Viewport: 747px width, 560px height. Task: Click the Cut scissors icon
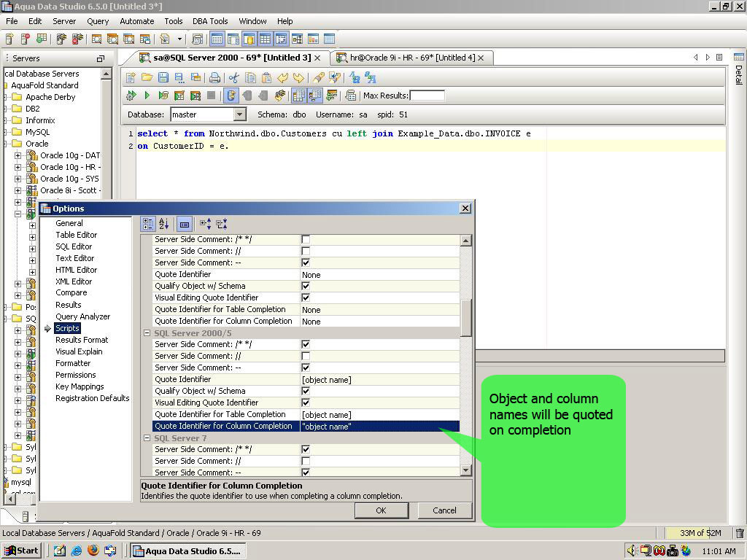point(234,77)
